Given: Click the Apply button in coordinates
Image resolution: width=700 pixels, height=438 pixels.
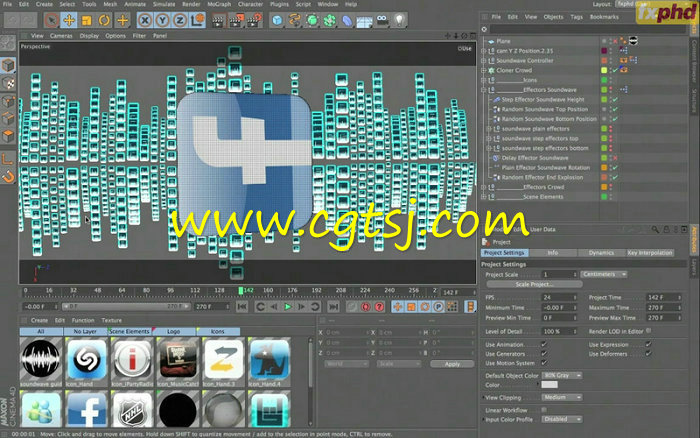Looking at the screenshot, I should [x=452, y=364].
